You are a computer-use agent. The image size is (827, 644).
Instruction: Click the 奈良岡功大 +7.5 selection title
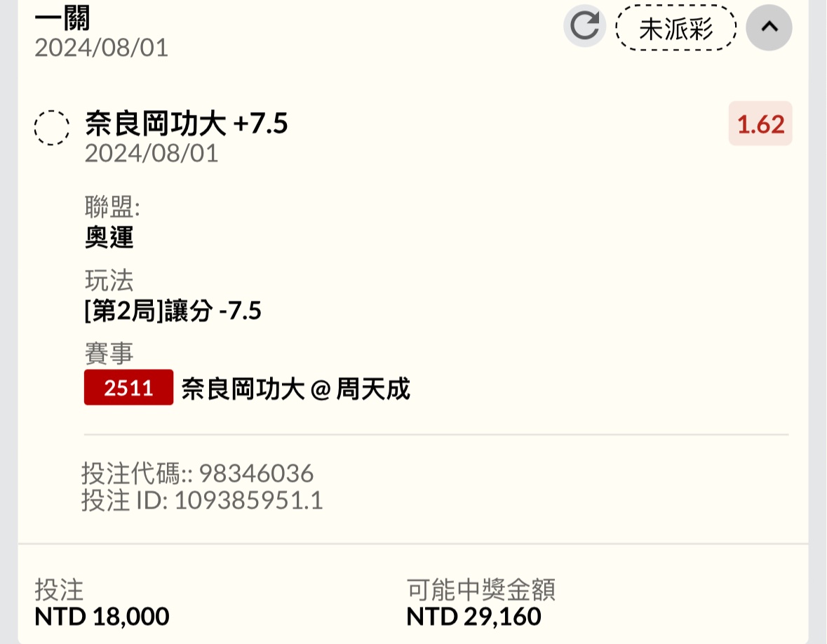click(187, 124)
